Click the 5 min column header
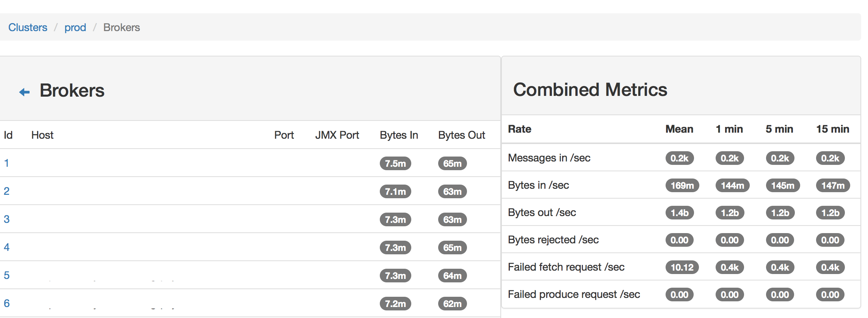The height and width of the screenshot is (318, 868). (x=779, y=129)
